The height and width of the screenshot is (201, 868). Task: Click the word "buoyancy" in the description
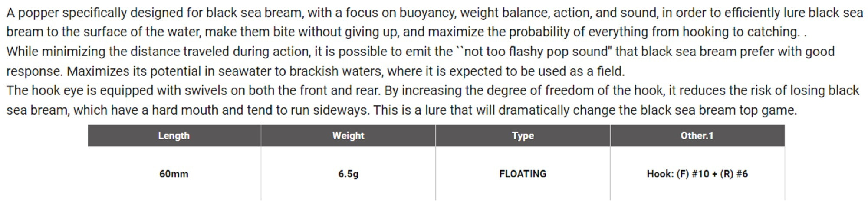[427, 13]
